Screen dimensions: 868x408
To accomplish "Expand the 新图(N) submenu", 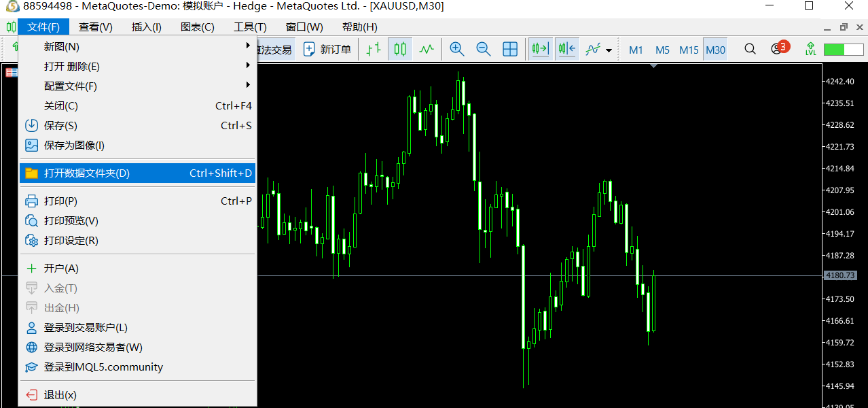I will click(x=136, y=47).
